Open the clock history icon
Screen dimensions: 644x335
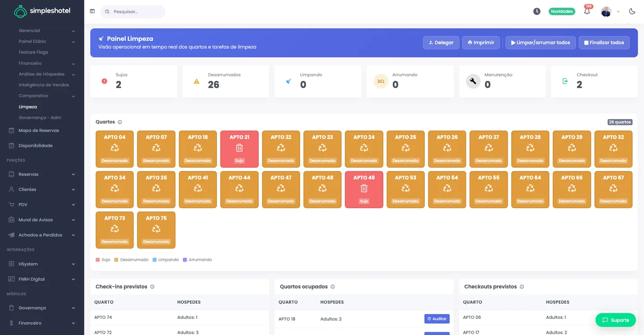(537, 11)
